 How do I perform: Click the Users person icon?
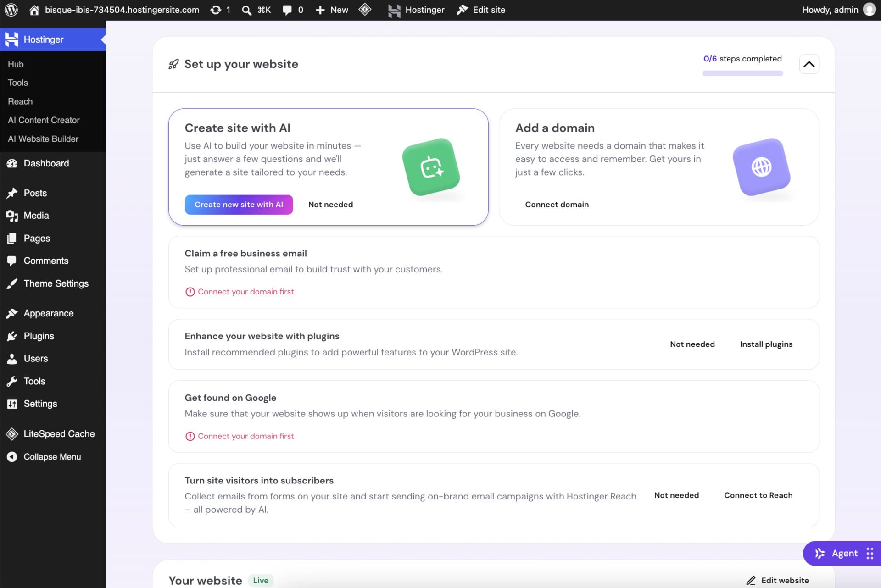(12, 359)
